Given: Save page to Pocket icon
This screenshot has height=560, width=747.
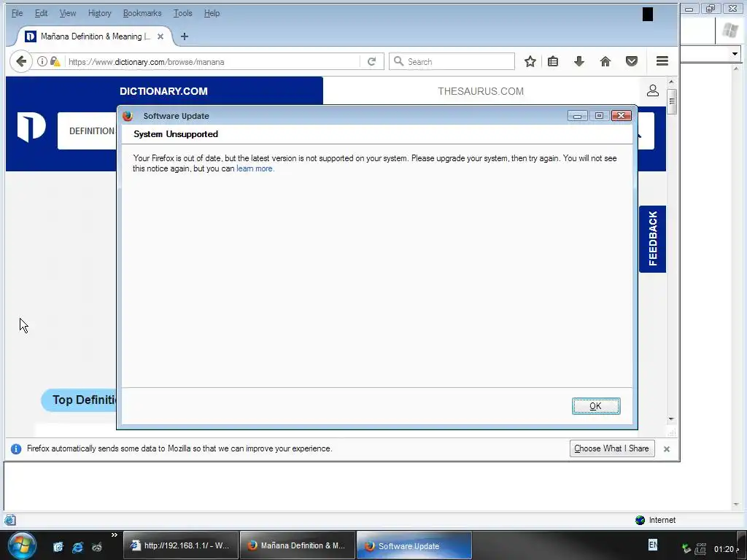Looking at the screenshot, I should pyautogui.click(x=632, y=61).
